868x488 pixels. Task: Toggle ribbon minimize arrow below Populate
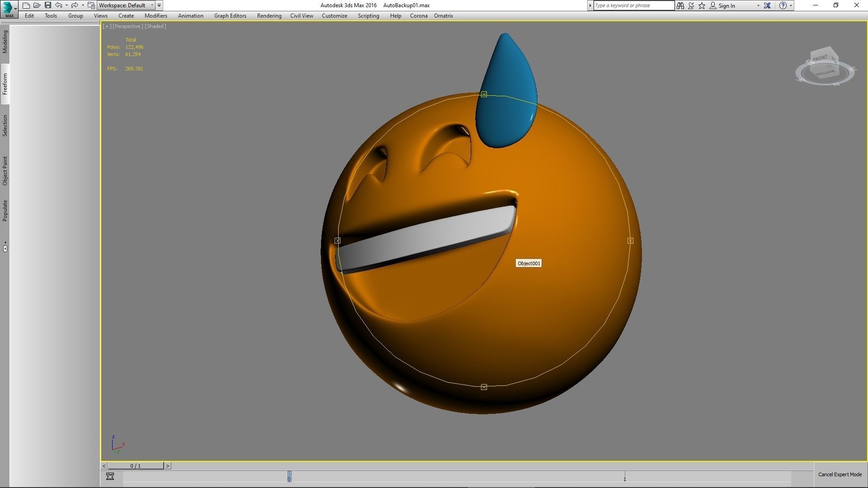tap(5, 248)
